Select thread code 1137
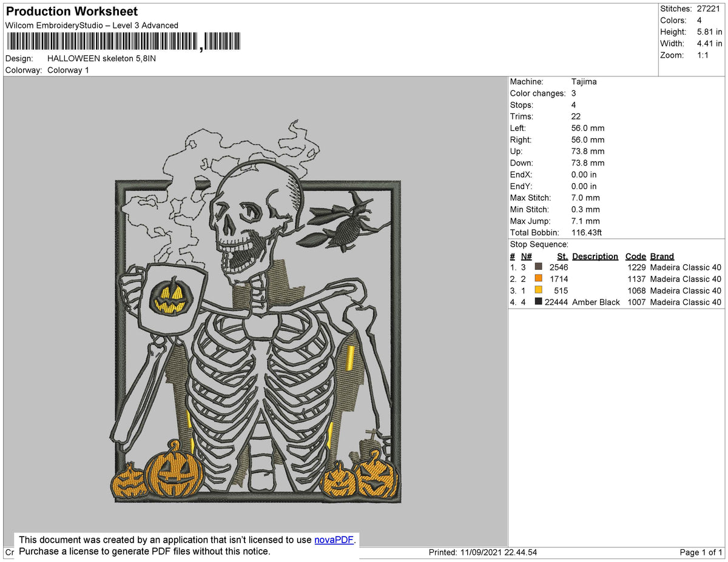The image size is (728, 562). pos(636,279)
